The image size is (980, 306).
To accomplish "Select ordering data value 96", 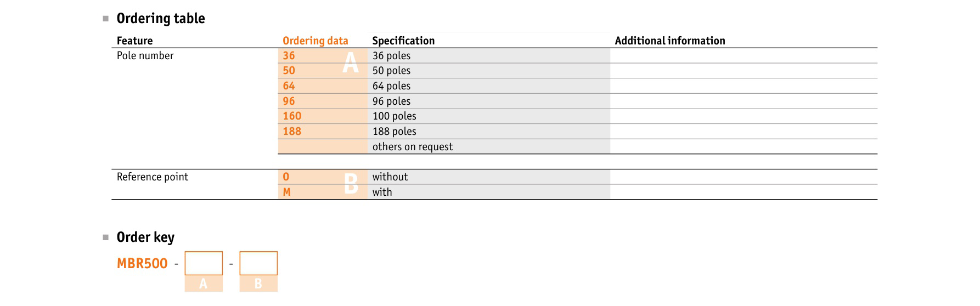I will click(289, 101).
